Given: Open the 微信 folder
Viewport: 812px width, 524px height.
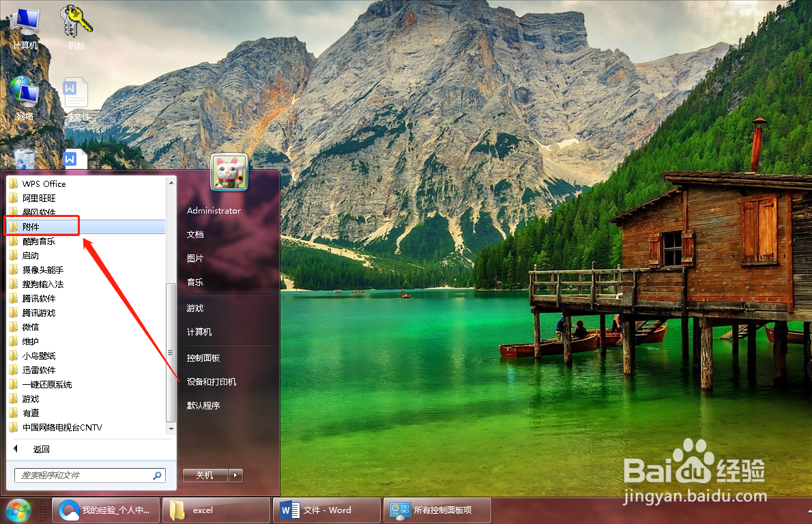Looking at the screenshot, I should click(x=86, y=327).
